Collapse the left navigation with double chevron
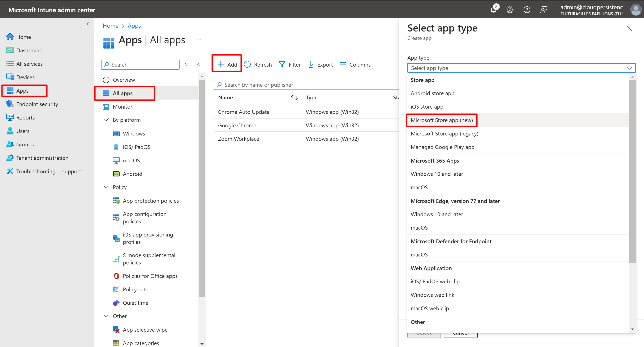Viewport: 644px width, 347px height. coord(89,24)
